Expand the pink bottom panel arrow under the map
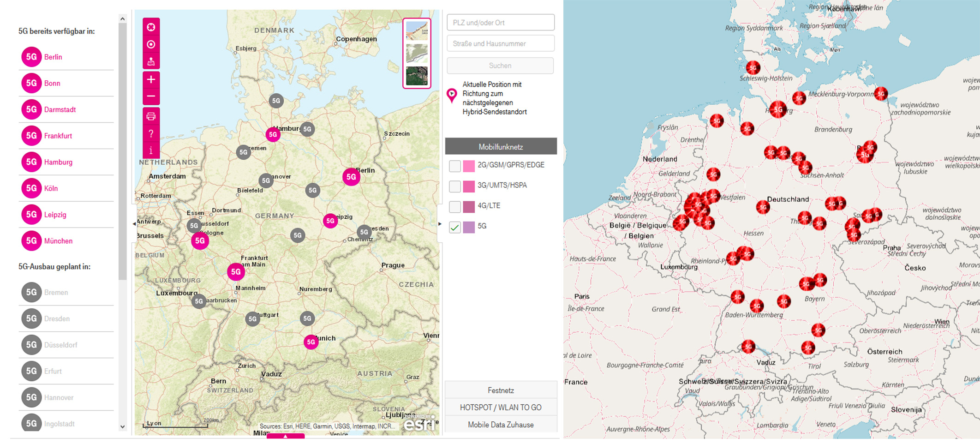 coord(286,436)
